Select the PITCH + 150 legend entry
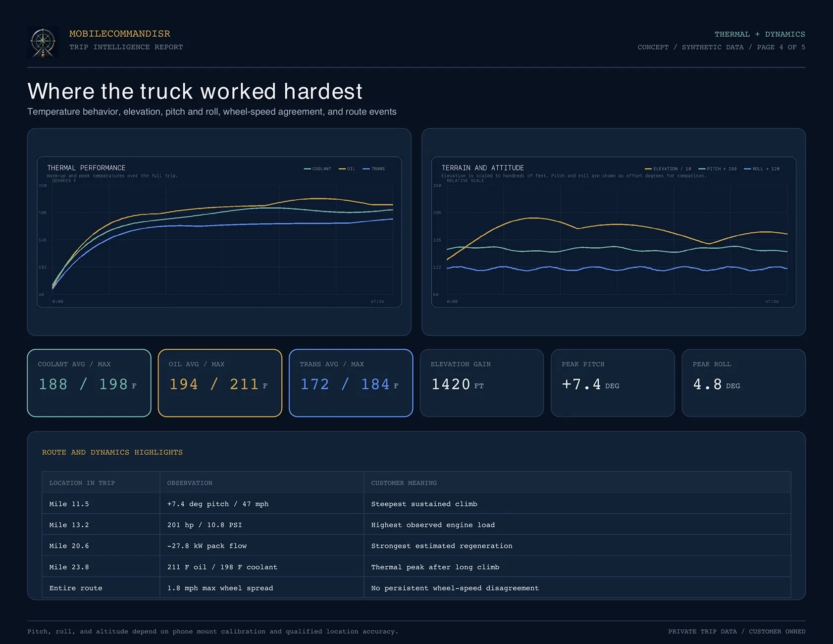Image resolution: width=833 pixels, height=644 pixels. click(718, 169)
